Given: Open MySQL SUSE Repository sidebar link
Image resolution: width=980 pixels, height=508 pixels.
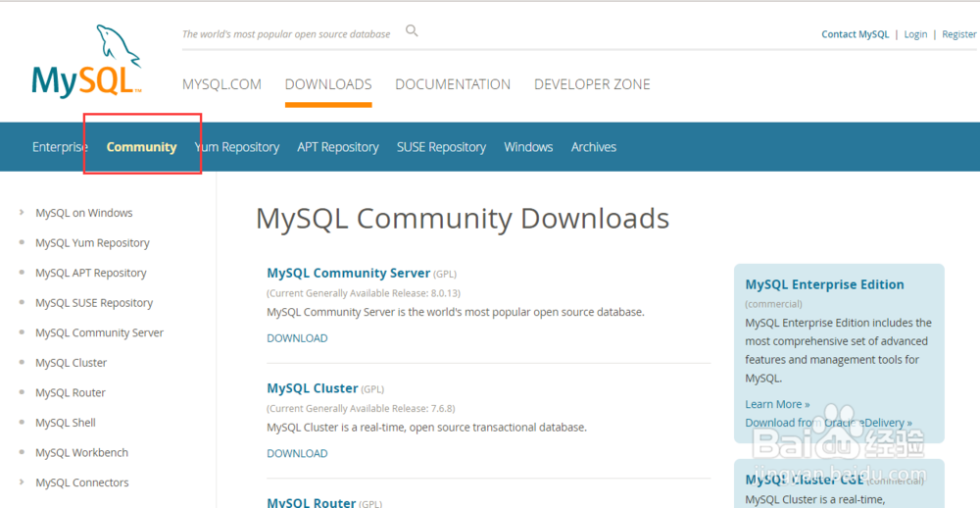Looking at the screenshot, I should tap(94, 303).
